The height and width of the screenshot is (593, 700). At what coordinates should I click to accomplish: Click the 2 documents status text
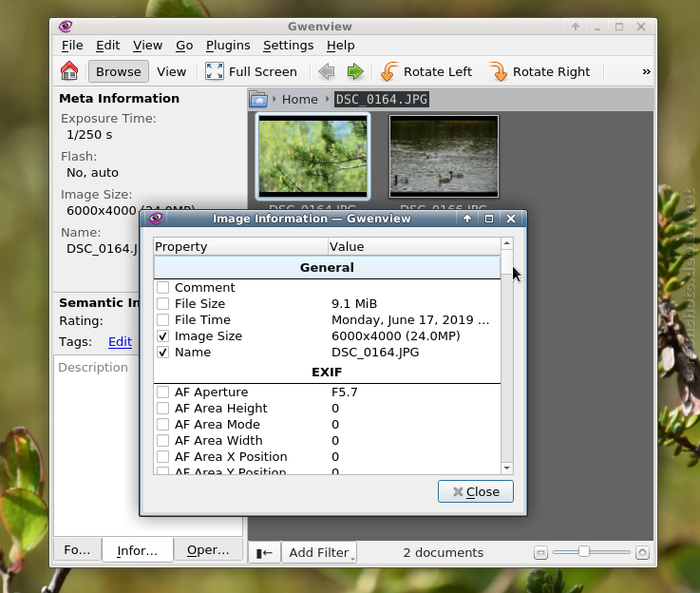444,553
